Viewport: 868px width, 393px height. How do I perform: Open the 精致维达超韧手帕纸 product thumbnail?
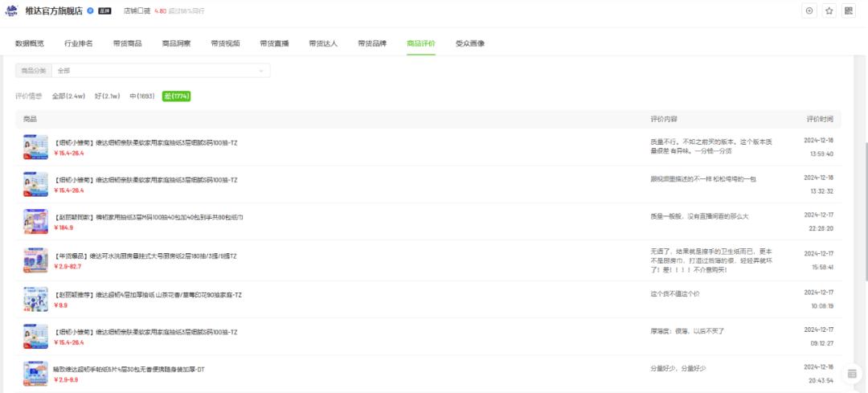(35, 374)
